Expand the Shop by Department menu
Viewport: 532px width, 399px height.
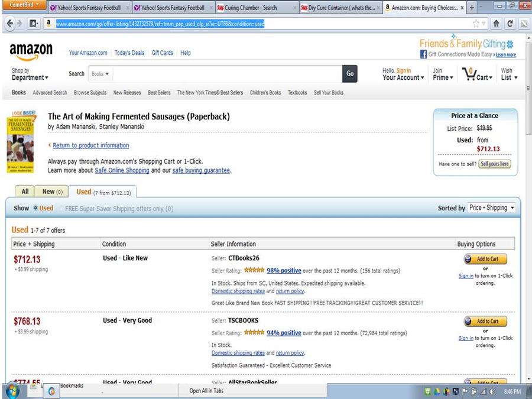point(30,74)
